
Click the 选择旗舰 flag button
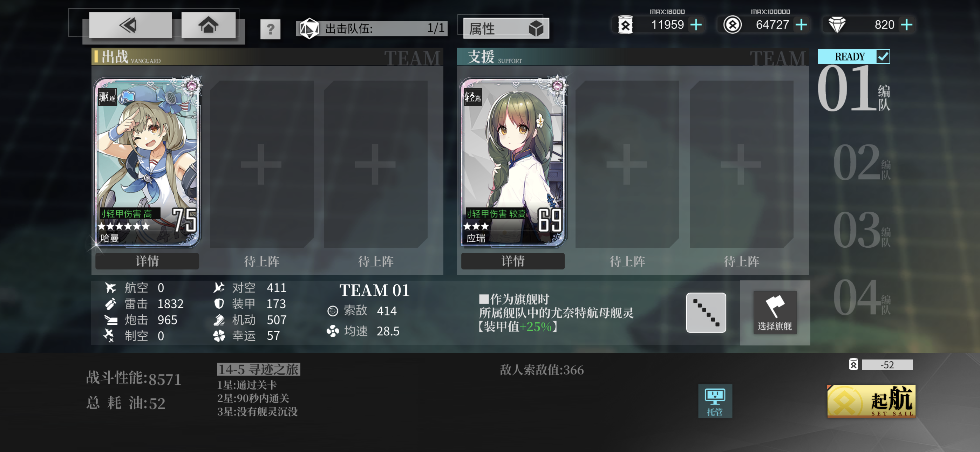pyautogui.click(x=775, y=312)
